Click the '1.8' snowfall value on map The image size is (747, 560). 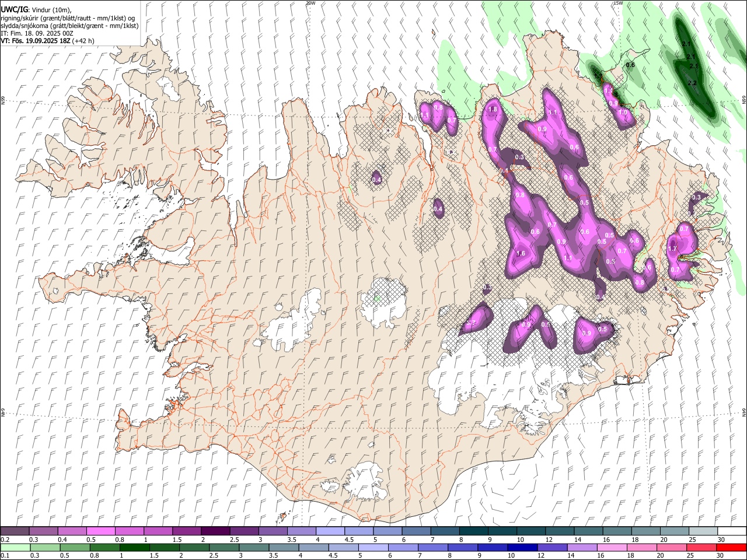(x=493, y=109)
